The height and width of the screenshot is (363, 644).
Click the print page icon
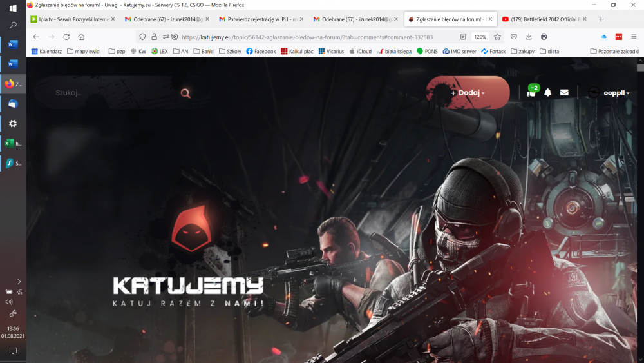click(544, 37)
